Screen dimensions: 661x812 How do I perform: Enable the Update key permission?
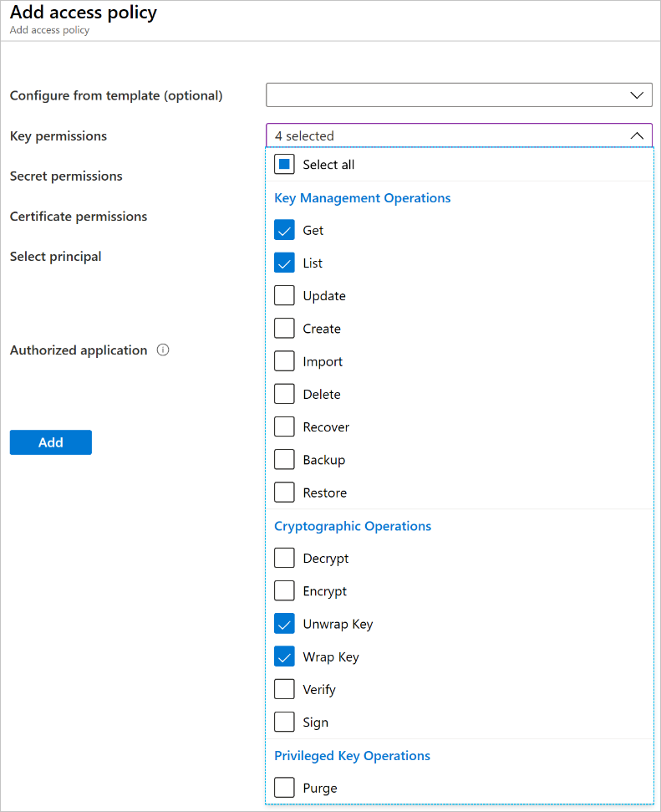[x=285, y=296]
